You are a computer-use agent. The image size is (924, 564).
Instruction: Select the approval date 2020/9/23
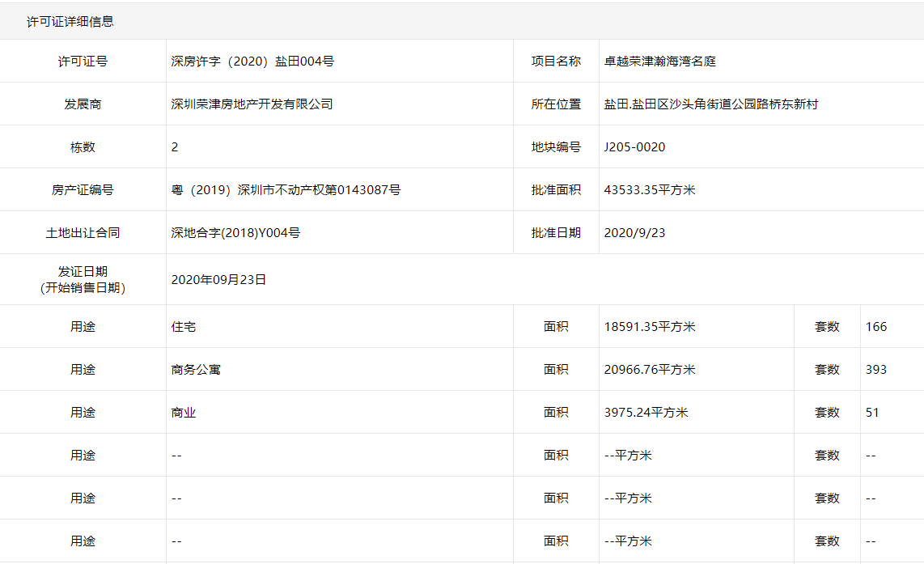(634, 233)
